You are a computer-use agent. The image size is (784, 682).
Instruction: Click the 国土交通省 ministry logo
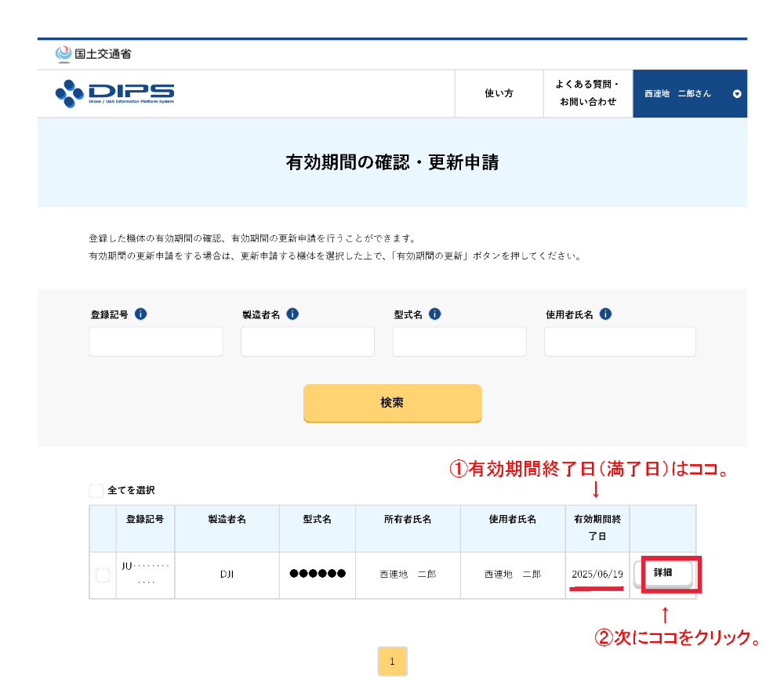[x=93, y=54]
